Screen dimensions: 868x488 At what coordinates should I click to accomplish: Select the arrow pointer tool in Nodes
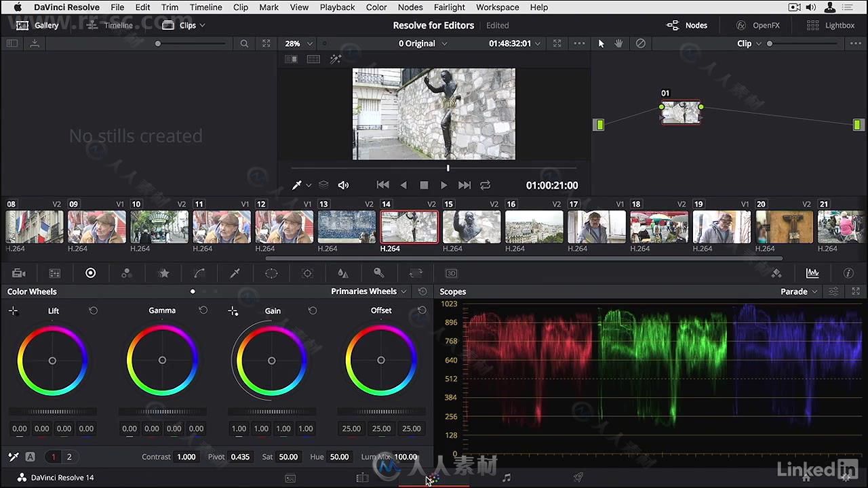[601, 43]
